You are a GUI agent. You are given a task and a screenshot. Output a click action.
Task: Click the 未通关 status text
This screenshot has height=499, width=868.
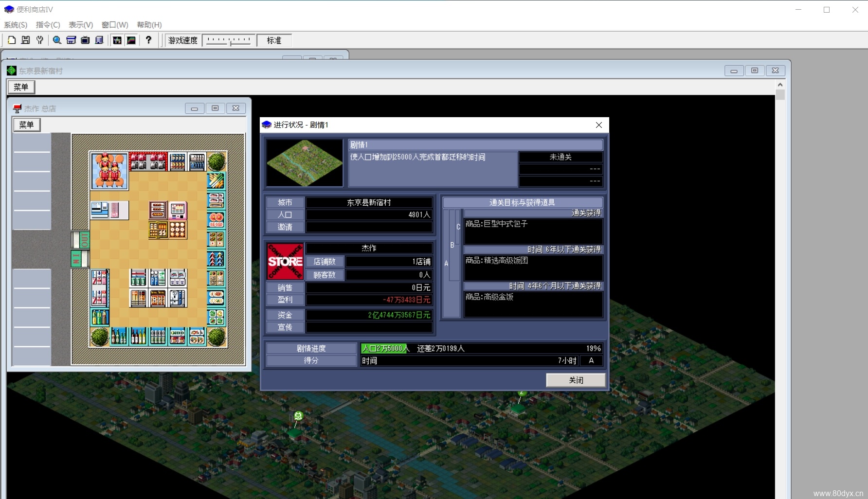(561, 157)
